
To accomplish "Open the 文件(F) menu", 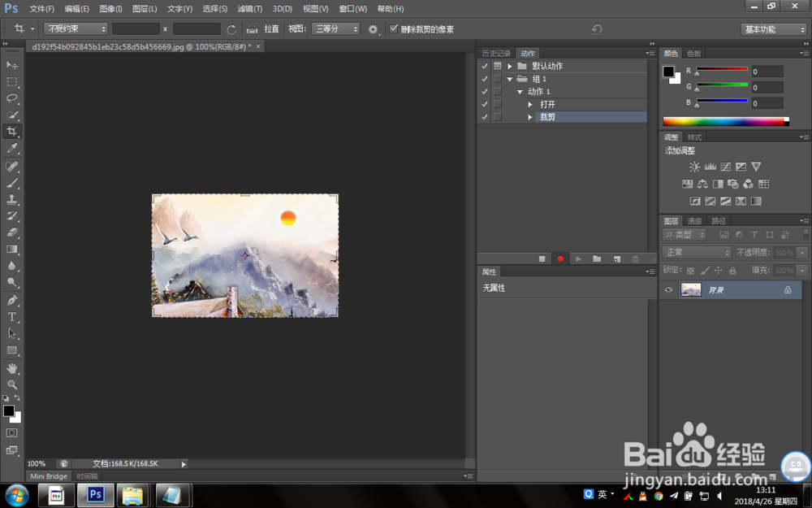I will tap(42, 9).
